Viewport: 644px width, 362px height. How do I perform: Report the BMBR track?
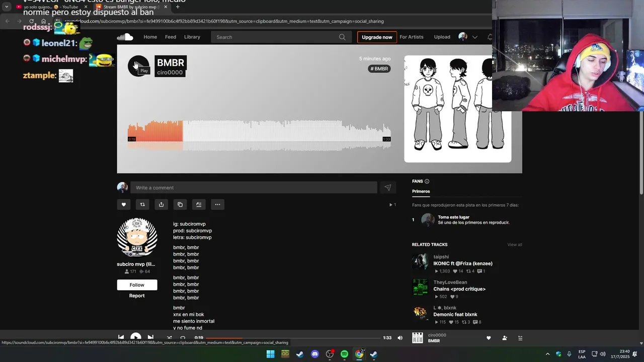pyautogui.click(x=137, y=296)
